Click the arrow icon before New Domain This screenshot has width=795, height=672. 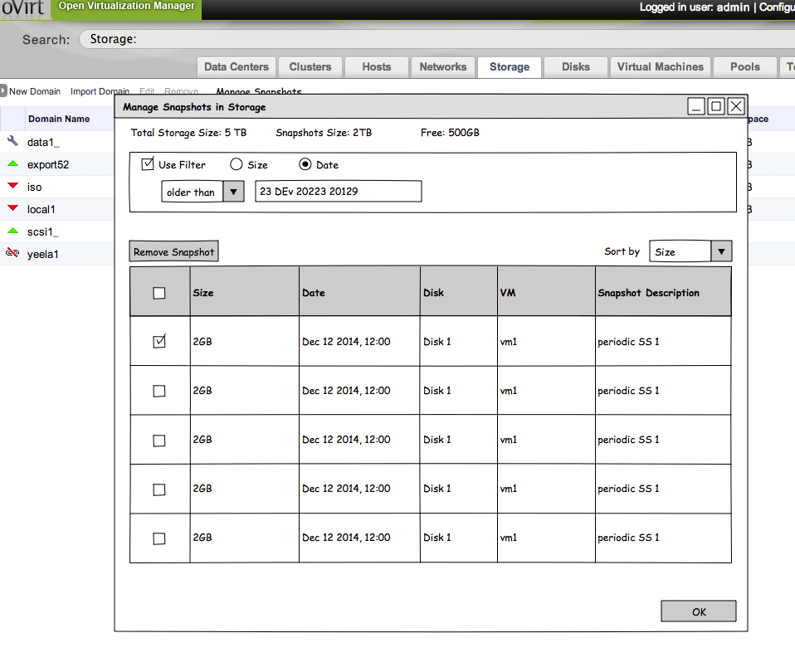click(4, 90)
